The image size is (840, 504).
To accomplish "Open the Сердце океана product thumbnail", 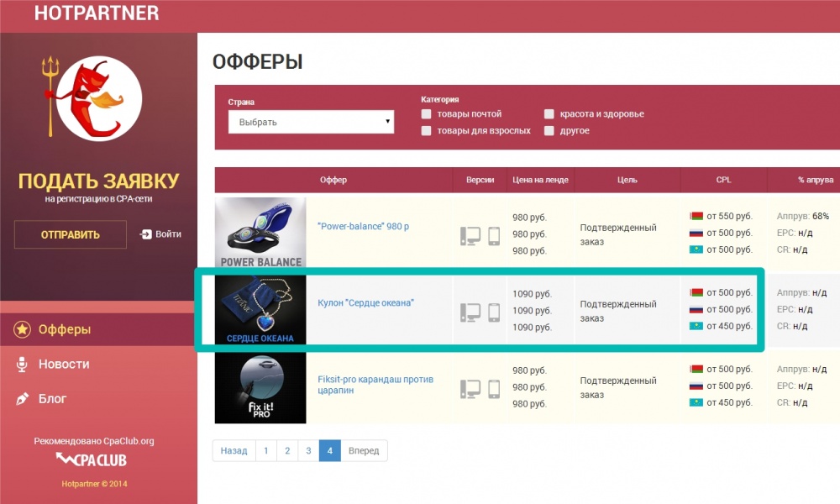I will pyautogui.click(x=260, y=310).
